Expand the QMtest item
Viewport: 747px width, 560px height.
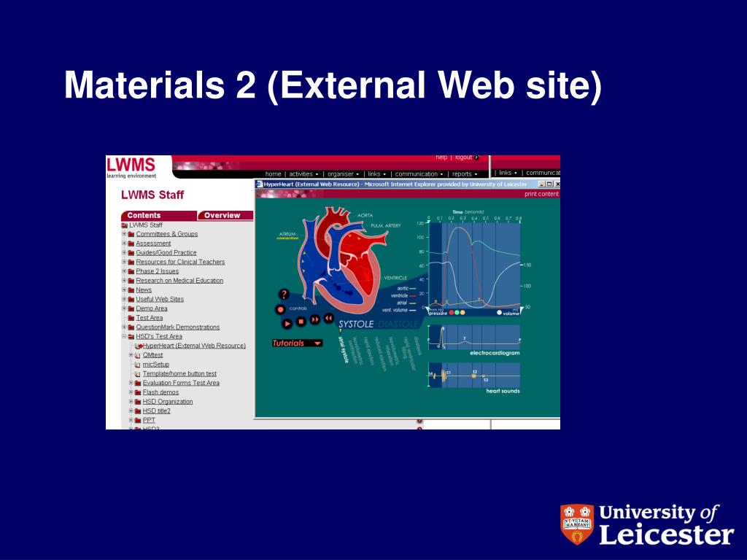pos(131,355)
